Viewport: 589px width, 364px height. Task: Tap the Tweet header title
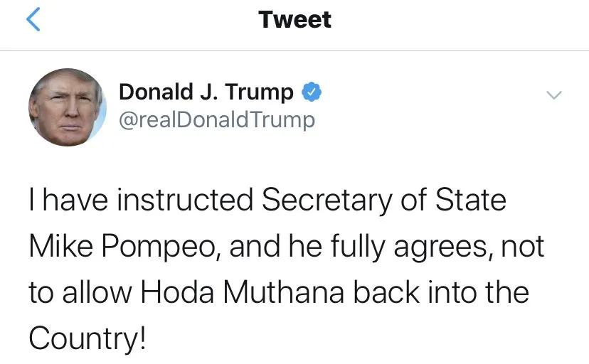[294, 20]
